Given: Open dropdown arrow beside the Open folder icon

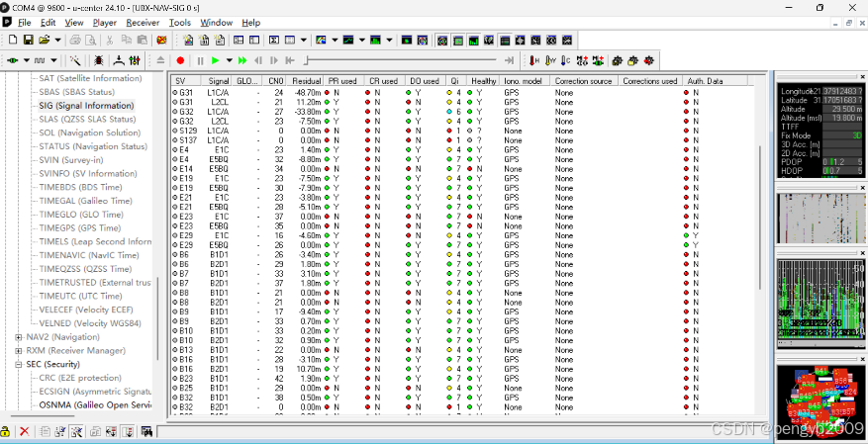Looking at the screenshot, I should pos(57,40).
